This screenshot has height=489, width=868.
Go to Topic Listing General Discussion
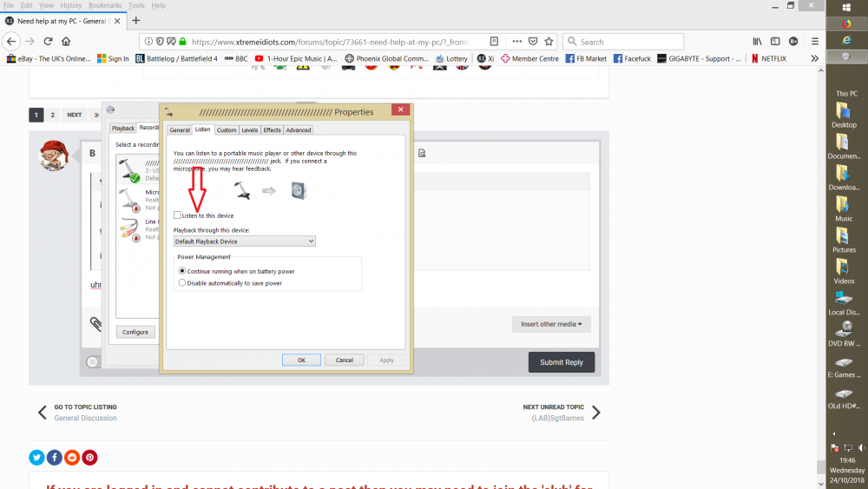77,413
